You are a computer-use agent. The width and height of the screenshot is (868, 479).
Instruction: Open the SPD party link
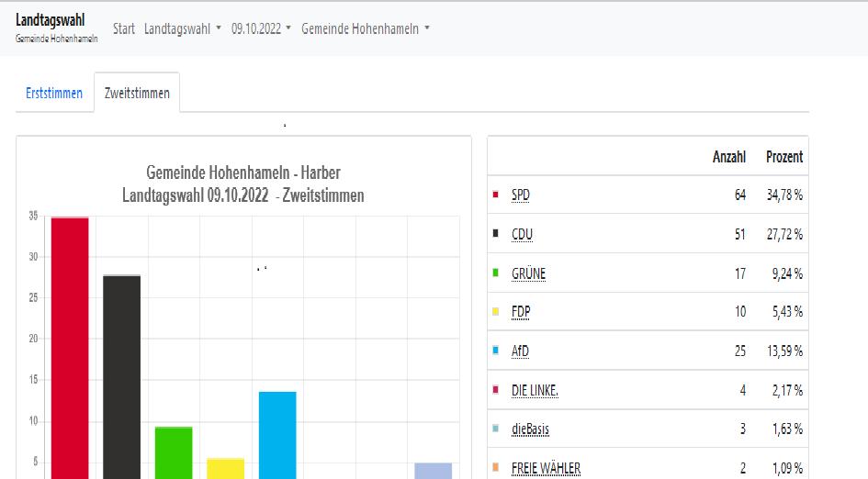coord(521,195)
